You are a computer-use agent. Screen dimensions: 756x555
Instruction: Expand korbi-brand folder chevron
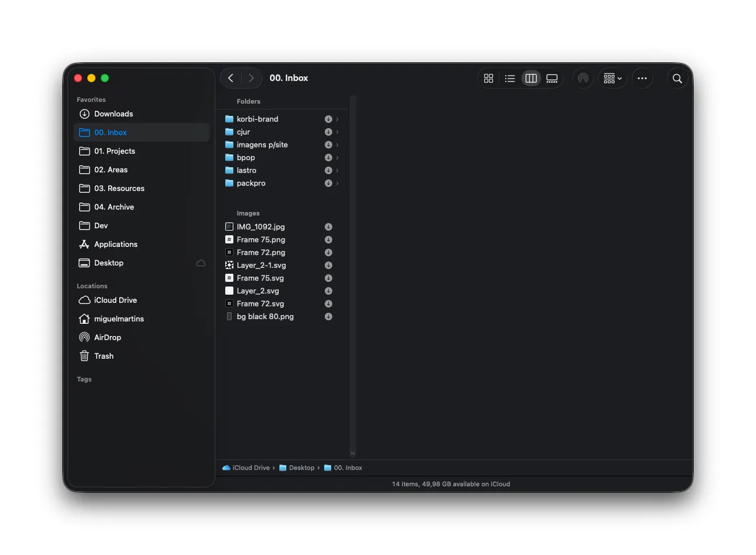coord(337,119)
